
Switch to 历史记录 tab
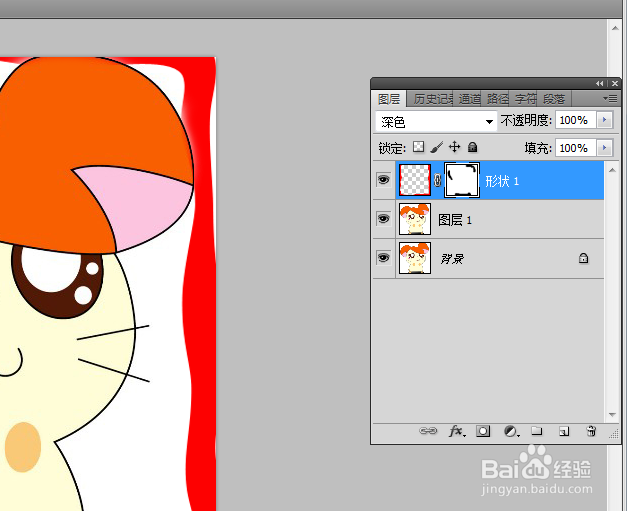(x=430, y=99)
